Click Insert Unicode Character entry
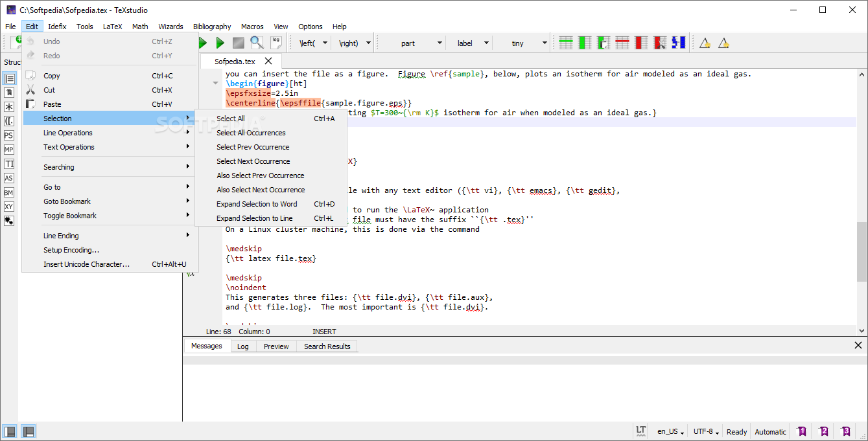This screenshot has width=868, height=441. click(x=108, y=264)
